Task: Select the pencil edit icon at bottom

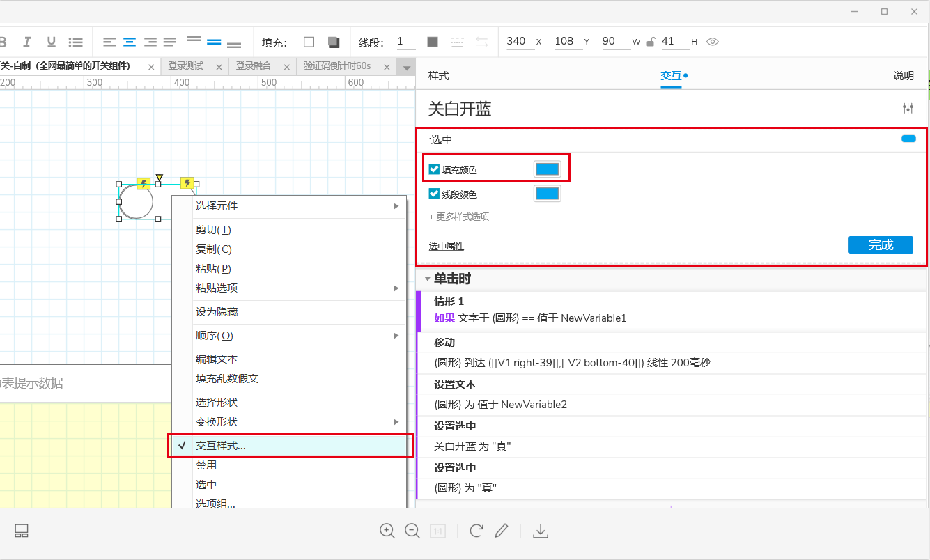Action: (502, 531)
